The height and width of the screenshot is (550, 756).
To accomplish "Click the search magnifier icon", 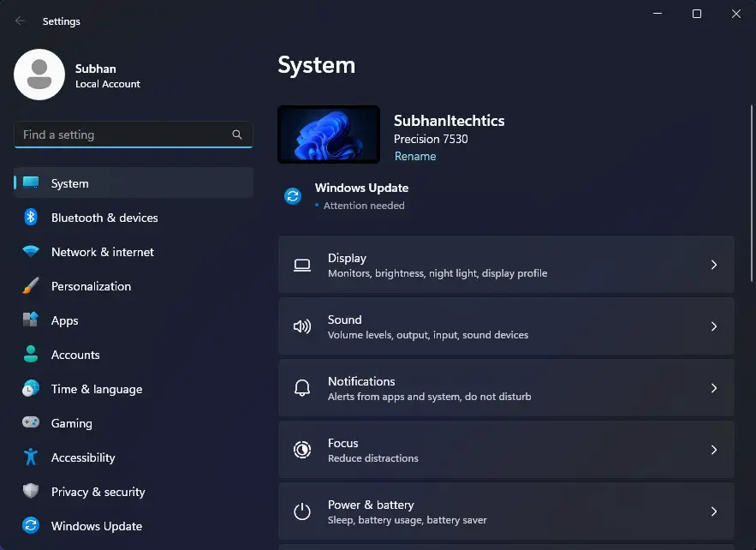I will pos(237,135).
